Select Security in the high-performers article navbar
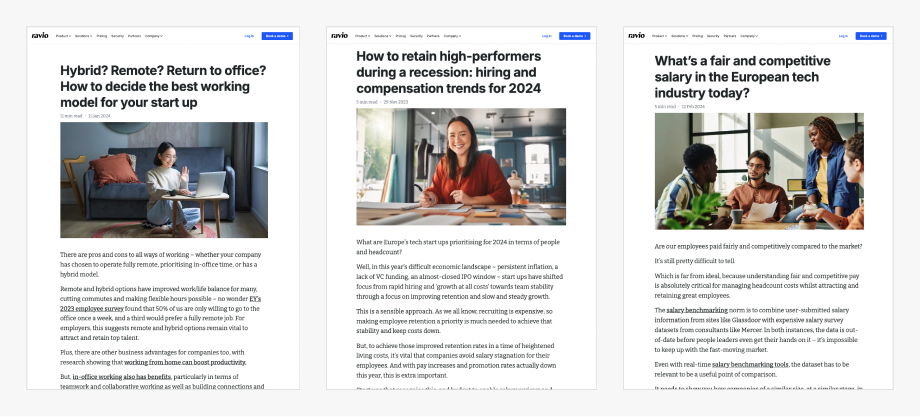Viewport: 920px width, 417px height. point(418,36)
